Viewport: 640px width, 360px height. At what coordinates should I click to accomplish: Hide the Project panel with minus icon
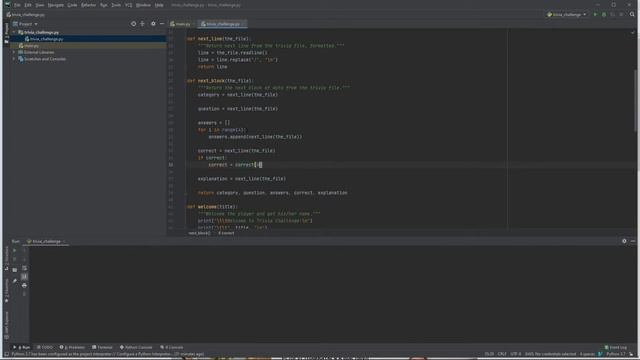pos(162,24)
